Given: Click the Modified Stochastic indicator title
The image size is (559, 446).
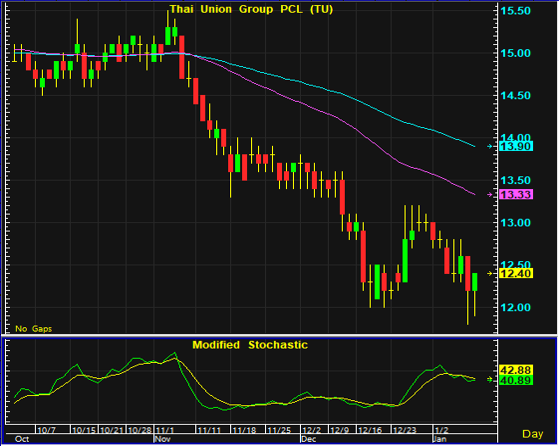Looking at the screenshot, I should (250, 345).
